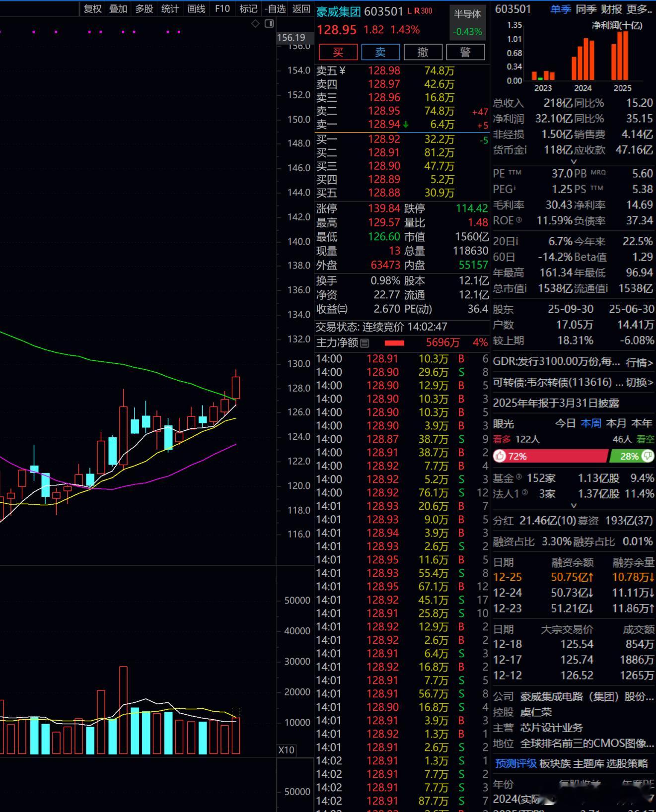Image resolution: width=656 pixels, height=812 pixels.
Task: Click the circled icon beside 基金
Action: [519, 477]
